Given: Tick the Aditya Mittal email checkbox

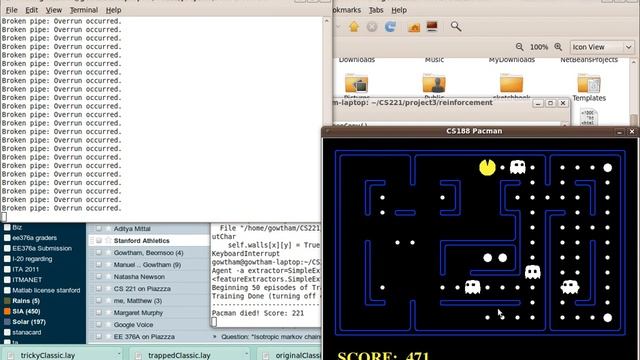Looking at the screenshot, I should pyautogui.click(x=98, y=229).
